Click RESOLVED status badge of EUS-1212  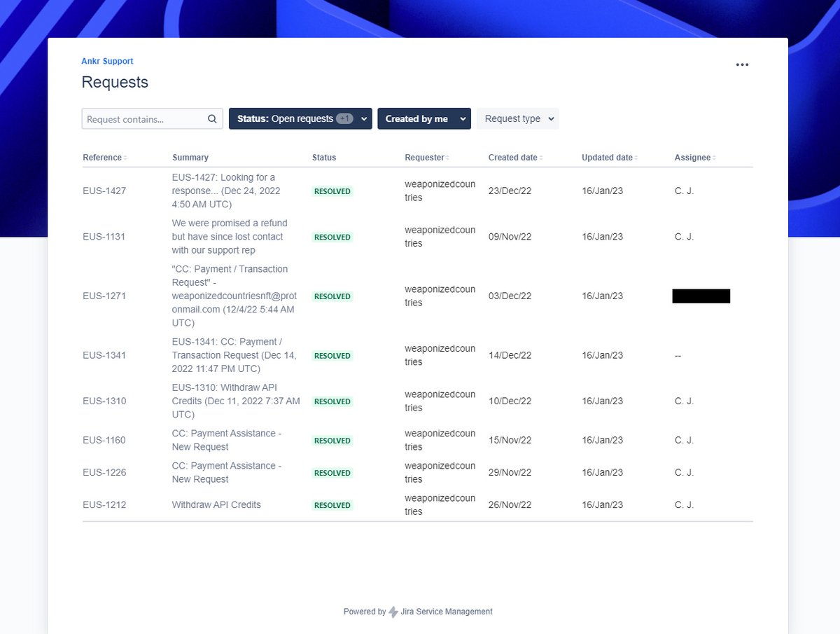coord(332,505)
